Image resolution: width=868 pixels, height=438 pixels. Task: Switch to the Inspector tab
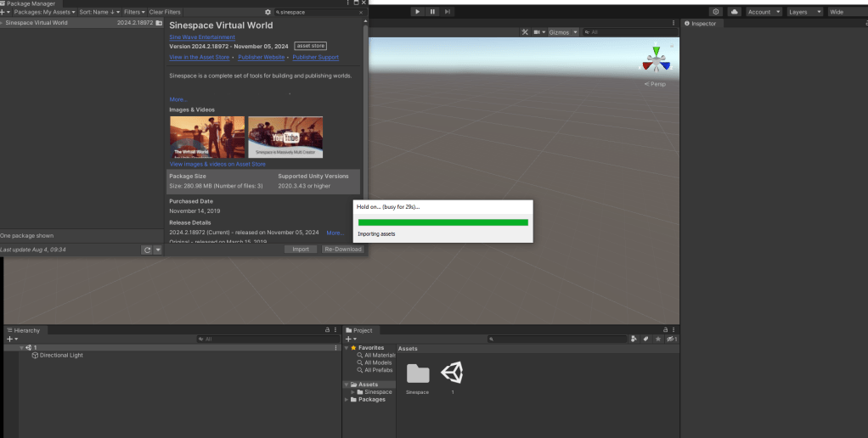(x=703, y=23)
